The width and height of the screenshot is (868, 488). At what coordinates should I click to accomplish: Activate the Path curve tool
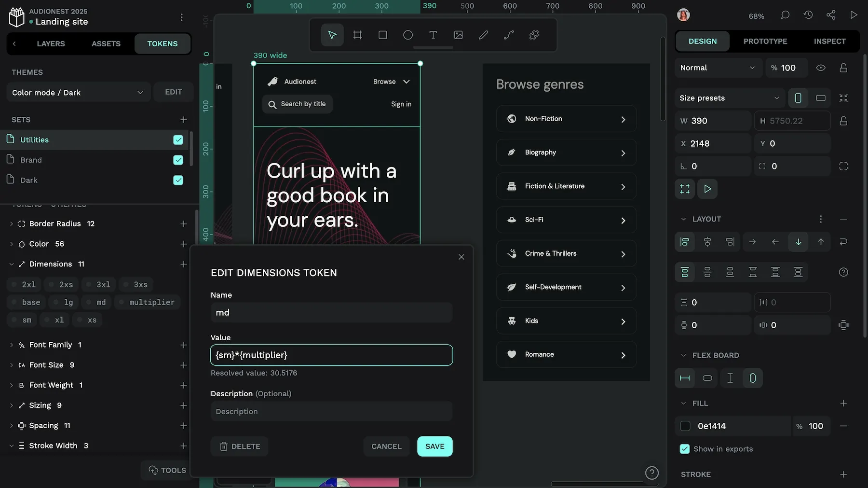509,35
